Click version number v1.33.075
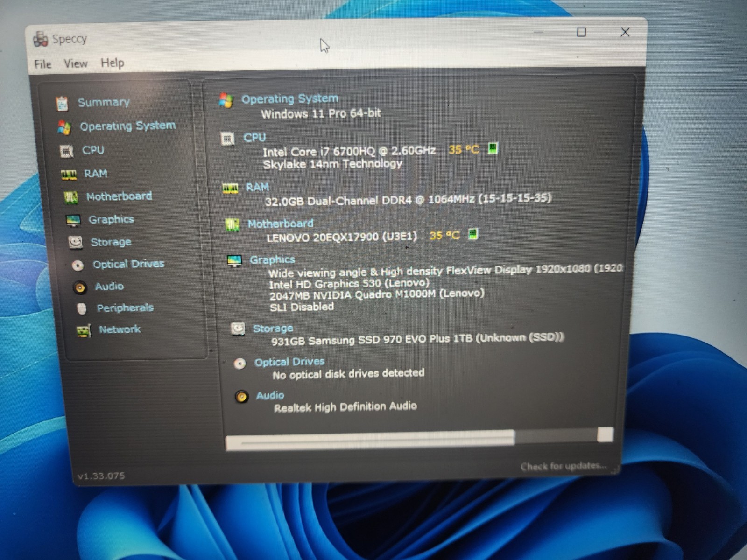This screenshot has height=560, width=747. click(101, 476)
